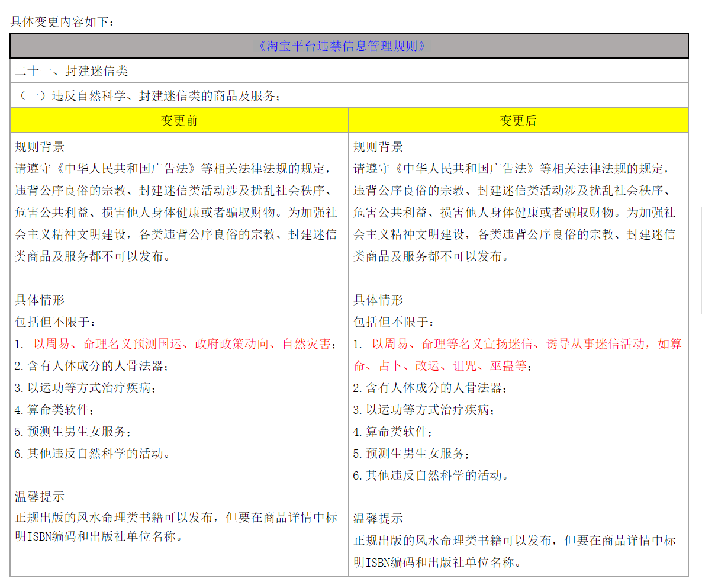
Task: Click 类商品及服务都不可以发布 line in 变更前
Action: click(92, 256)
